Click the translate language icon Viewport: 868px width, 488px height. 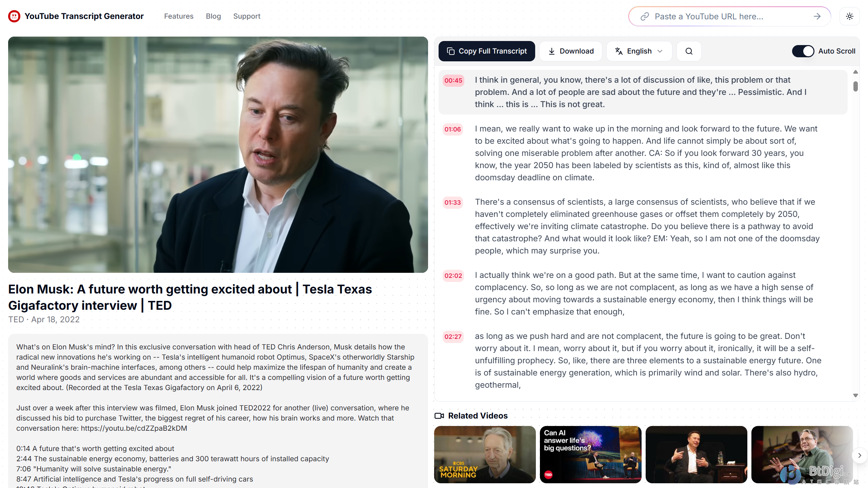619,51
